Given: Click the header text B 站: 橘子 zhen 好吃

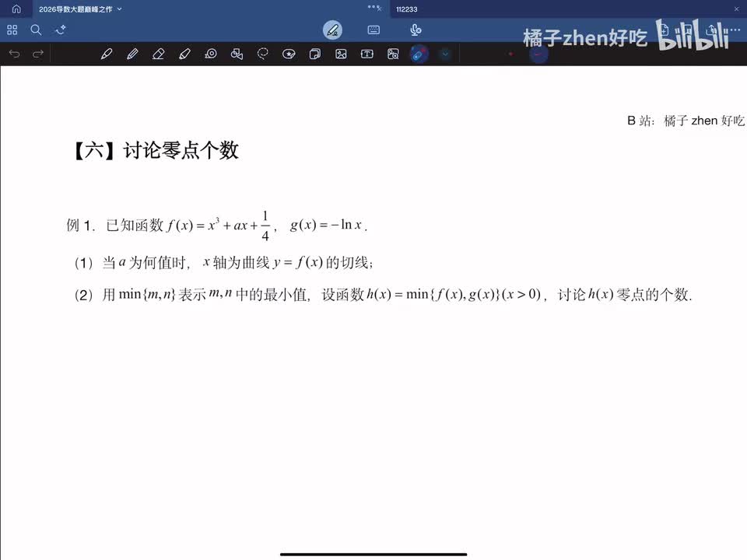Looking at the screenshot, I should [686, 121].
